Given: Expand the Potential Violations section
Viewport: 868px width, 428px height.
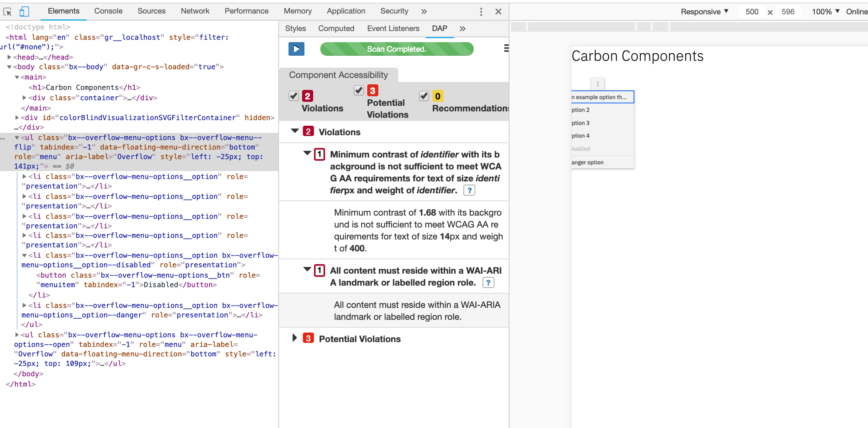Looking at the screenshot, I should click(294, 338).
